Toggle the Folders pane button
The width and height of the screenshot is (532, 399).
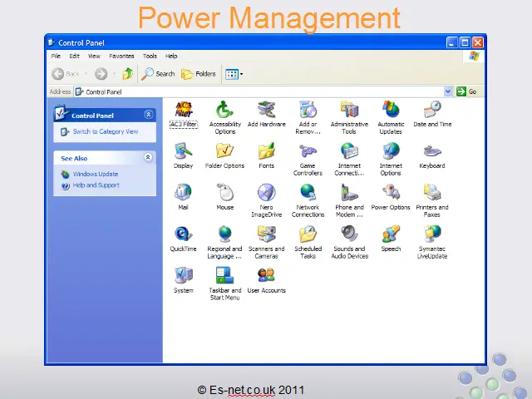[199, 74]
